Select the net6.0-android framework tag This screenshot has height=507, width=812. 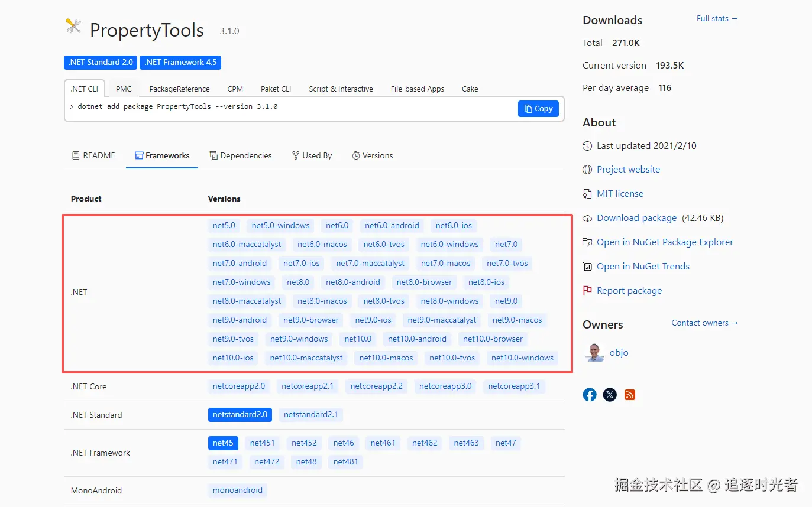(x=392, y=226)
